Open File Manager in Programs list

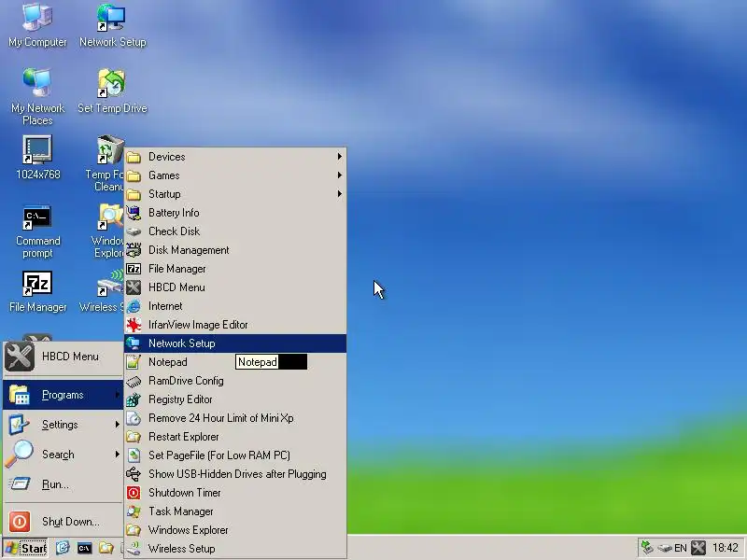point(235,269)
